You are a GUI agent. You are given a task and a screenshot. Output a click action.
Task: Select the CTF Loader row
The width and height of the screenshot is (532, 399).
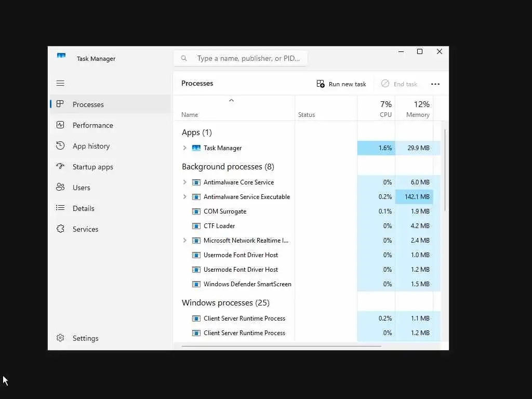[307, 226]
